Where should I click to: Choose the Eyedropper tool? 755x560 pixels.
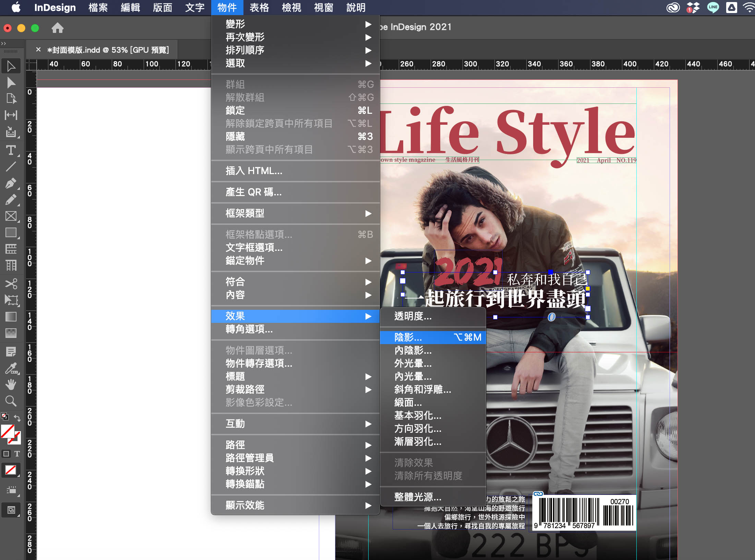(11, 368)
